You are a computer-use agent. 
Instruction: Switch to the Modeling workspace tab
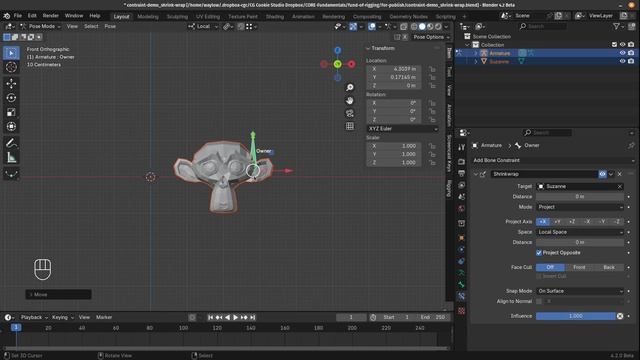point(148,16)
